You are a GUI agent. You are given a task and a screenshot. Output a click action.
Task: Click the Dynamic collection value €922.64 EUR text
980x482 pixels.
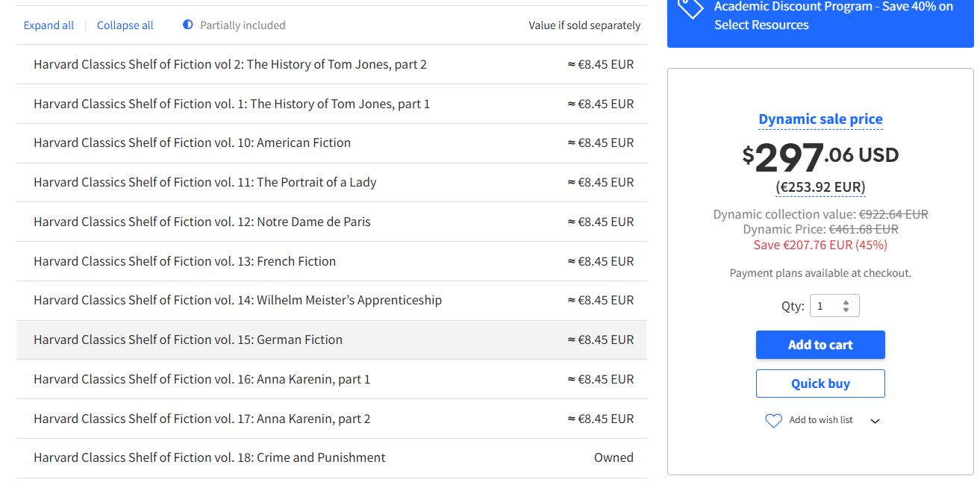(x=820, y=214)
